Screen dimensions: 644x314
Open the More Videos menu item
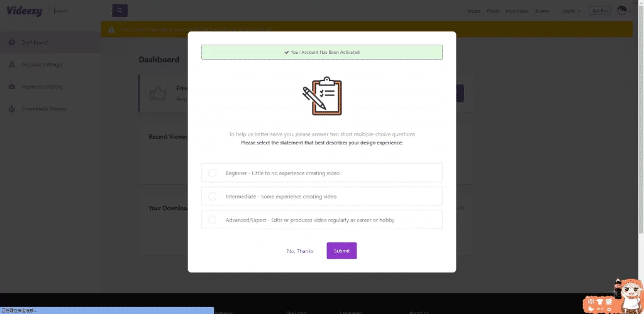pyautogui.click(x=517, y=11)
